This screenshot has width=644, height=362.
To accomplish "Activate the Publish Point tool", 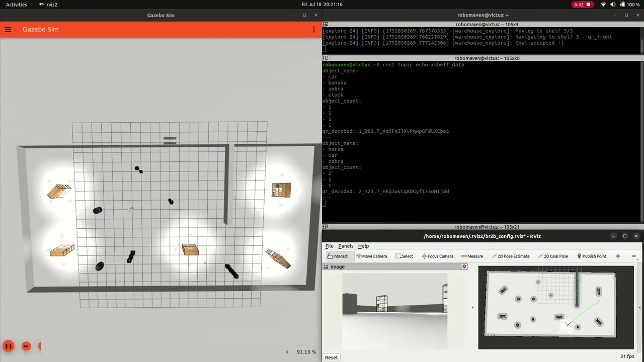I will pos(591,256).
